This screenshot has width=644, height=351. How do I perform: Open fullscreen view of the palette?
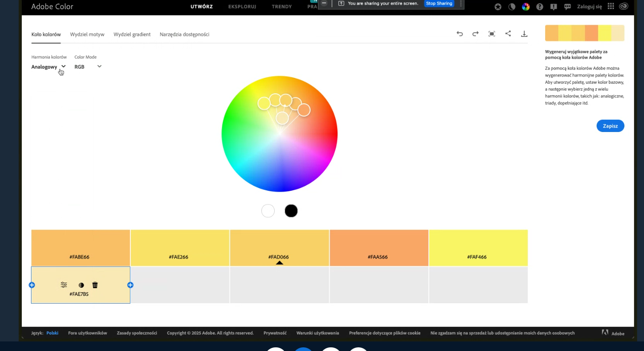click(x=492, y=34)
